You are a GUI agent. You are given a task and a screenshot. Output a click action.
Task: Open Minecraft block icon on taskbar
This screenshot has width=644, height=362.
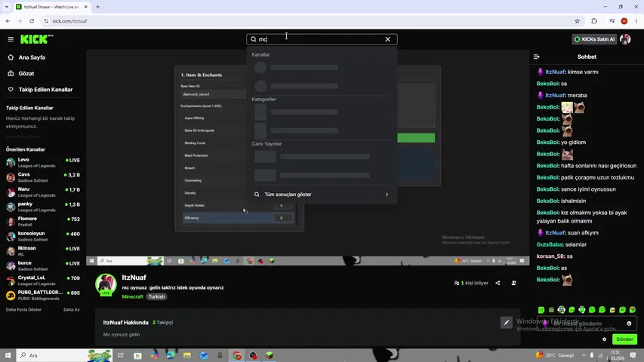[x=269, y=355]
